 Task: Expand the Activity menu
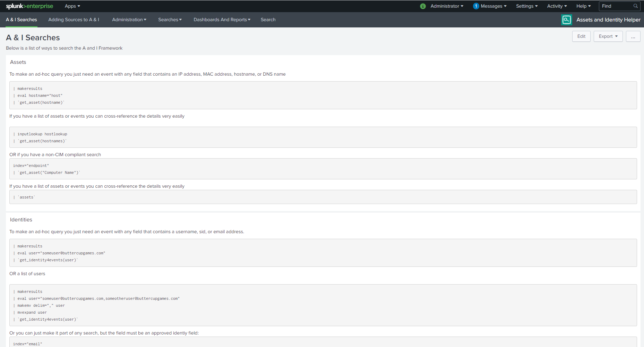click(557, 6)
